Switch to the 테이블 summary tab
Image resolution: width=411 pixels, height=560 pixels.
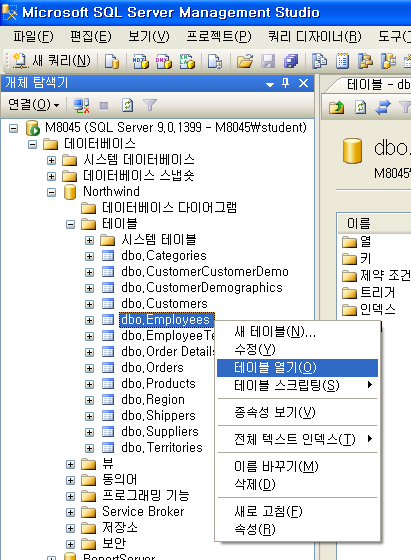pos(371,85)
